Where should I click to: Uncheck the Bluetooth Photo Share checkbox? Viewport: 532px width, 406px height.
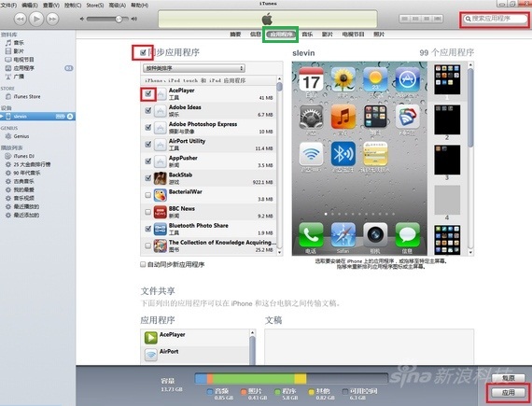(x=147, y=229)
